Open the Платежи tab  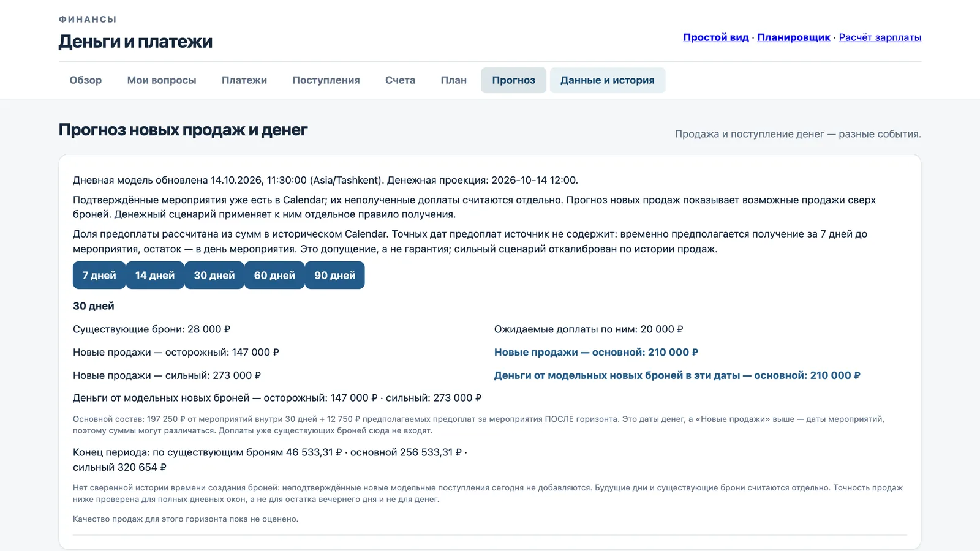[244, 80]
